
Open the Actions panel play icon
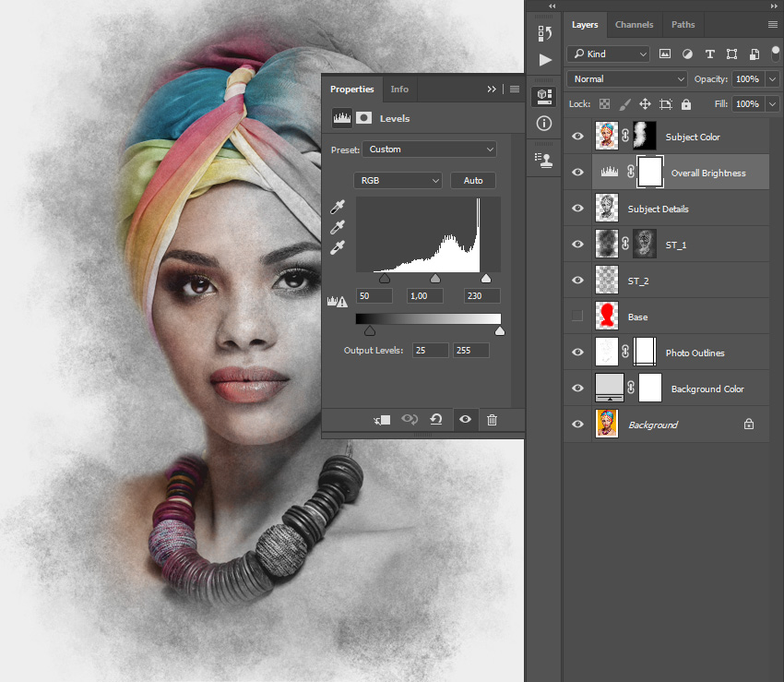pyautogui.click(x=545, y=60)
